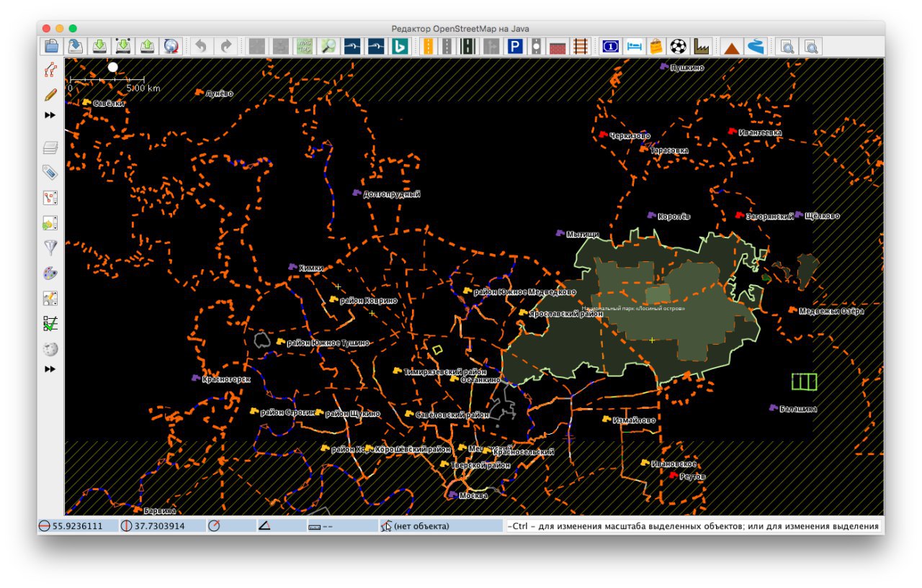
Task: Click the Королёв label on map
Action: click(x=674, y=216)
